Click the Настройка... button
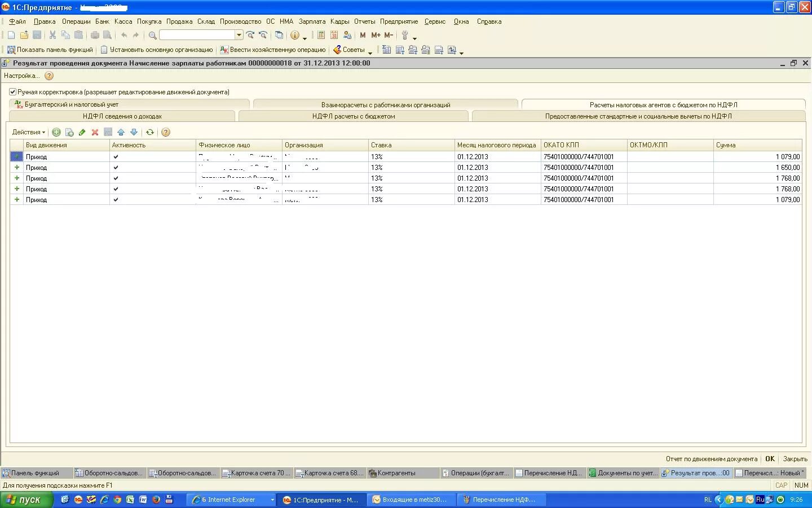This screenshot has width=812, height=508. click(21, 76)
